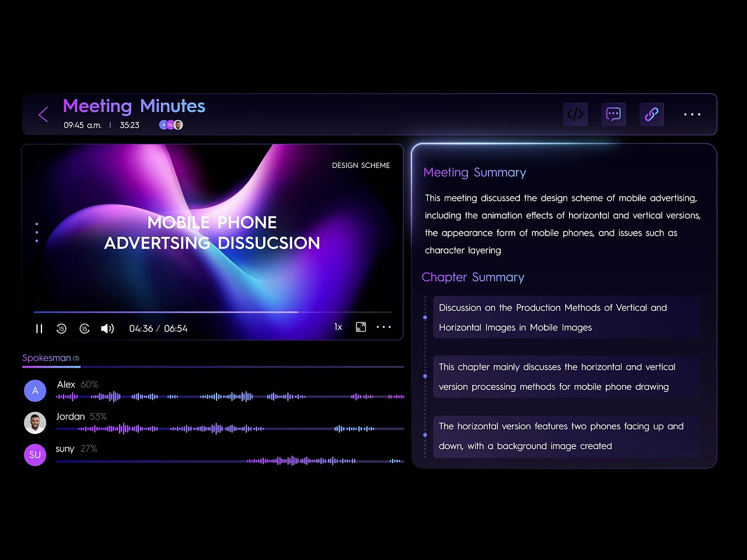Screen dimensions: 747x560
Task: Enter fullscreen video mode
Action: pyautogui.click(x=361, y=327)
